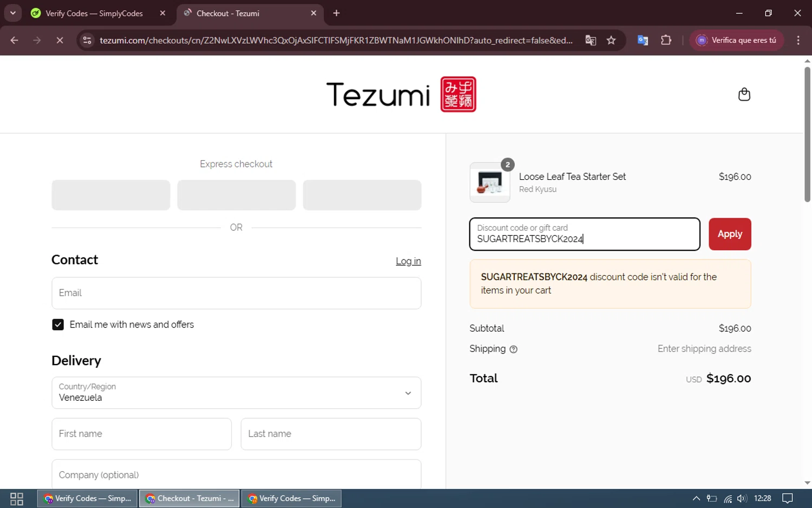
Task: Go back to previous page
Action: pyautogui.click(x=15, y=40)
